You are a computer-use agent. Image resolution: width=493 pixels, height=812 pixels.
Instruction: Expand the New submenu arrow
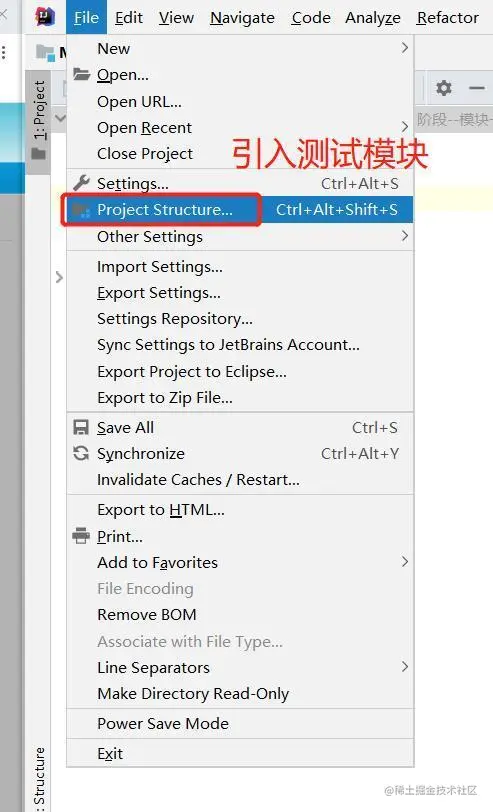[x=405, y=48]
